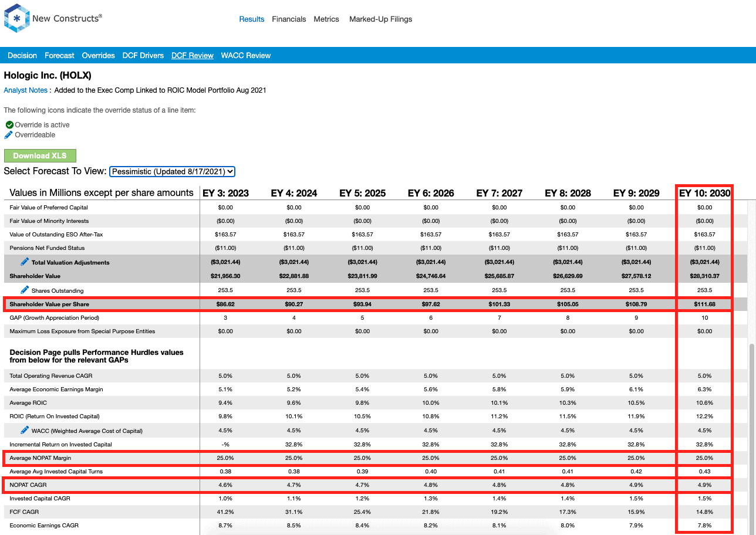Click the Fair Value of Preferred Capital label
This screenshot has width=756, height=535.
49,208
